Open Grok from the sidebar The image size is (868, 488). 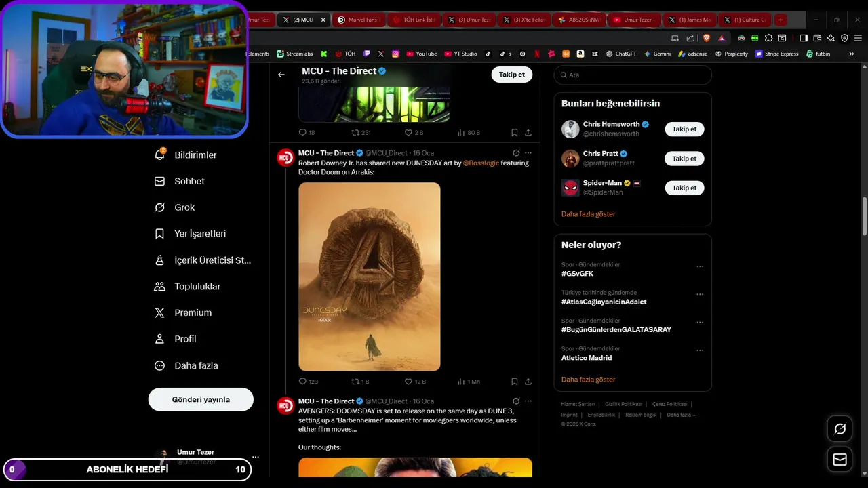pyautogui.click(x=175, y=207)
